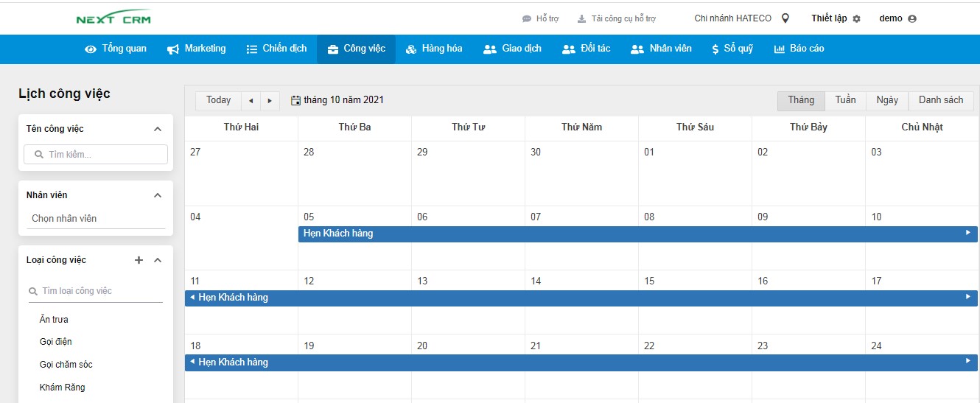This screenshot has height=403, width=980.
Task: Go to previous month with left arrow
Action: point(251,101)
